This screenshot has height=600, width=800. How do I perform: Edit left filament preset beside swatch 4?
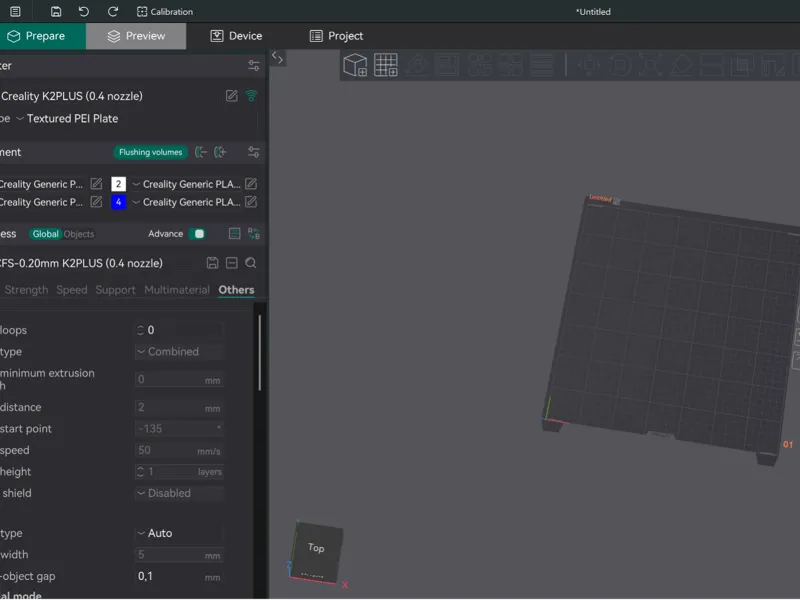tap(96, 202)
